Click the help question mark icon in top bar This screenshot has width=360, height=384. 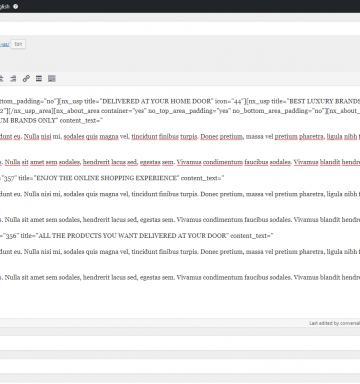click(x=16, y=6)
